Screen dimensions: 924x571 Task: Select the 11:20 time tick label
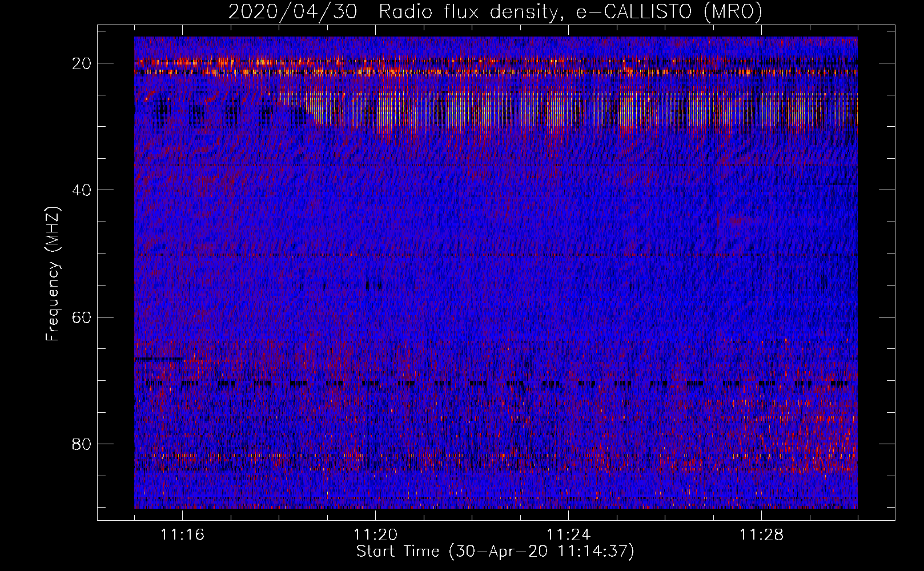tap(375, 535)
